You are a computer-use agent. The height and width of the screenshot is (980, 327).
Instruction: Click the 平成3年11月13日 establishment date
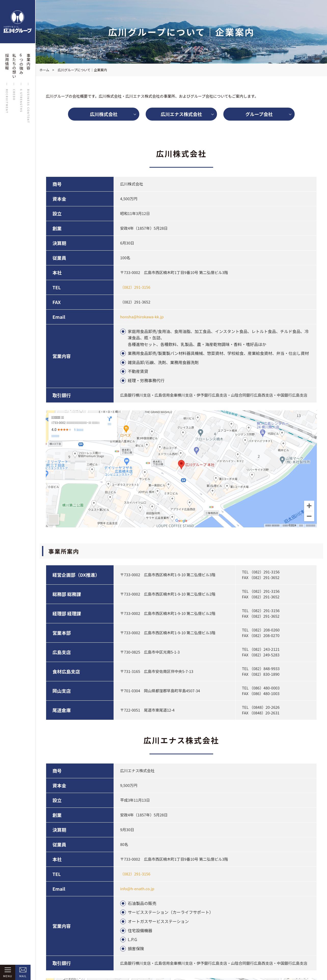pyautogui.click(x=135, y=800)
